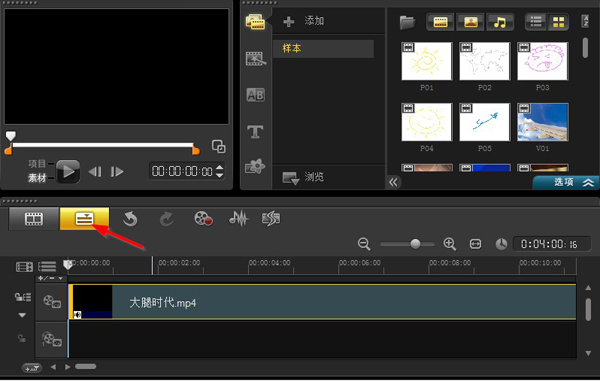Click the Undo arrow
The height and width of the screenshot is (381, 600).
coord(130,219)
